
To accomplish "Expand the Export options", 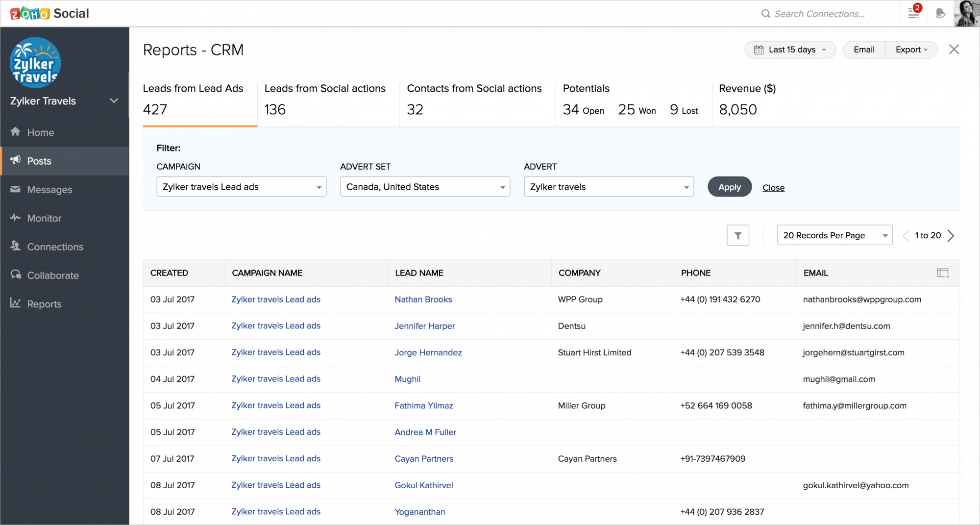I will pos(911,50).
